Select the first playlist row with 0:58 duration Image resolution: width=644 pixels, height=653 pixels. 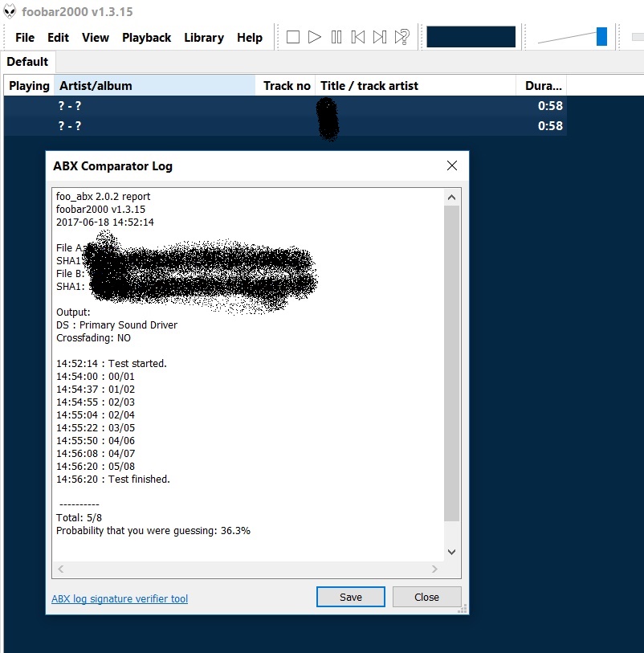click(285, 106)
